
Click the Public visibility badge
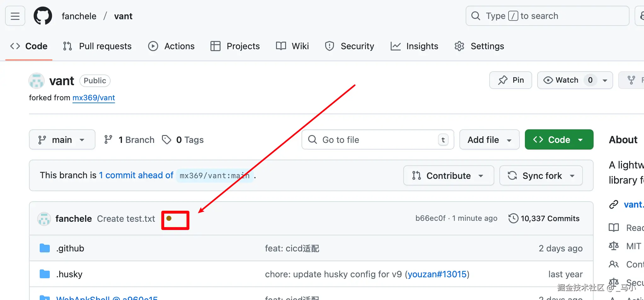click(95, 81)
